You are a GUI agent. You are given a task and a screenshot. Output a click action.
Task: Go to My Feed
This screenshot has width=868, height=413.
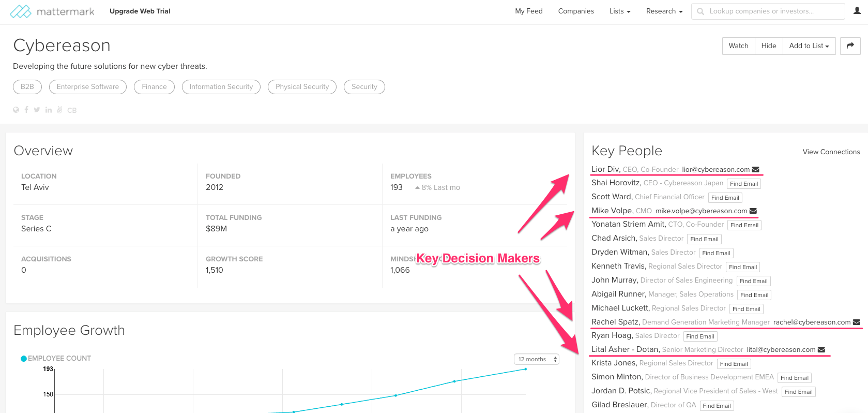pyautogui.click(x=529, y=11)
